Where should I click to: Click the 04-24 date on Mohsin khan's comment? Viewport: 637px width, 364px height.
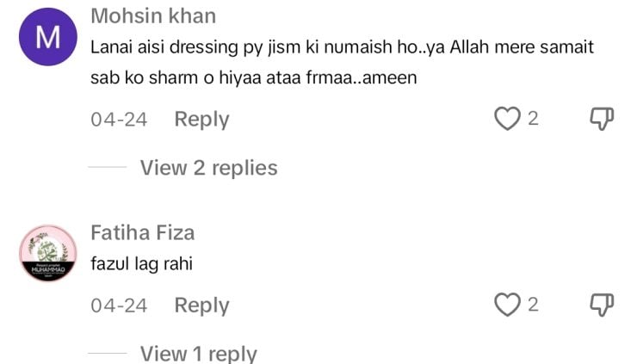(x=119, y=120)
